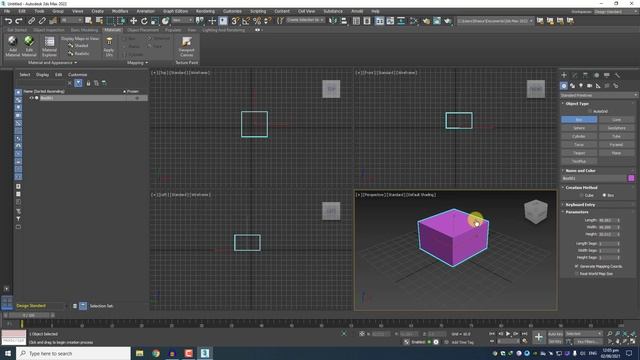Viewport: 640px width, 360px height.
Task: Select the Cube creation method
Action: [582, 196]
